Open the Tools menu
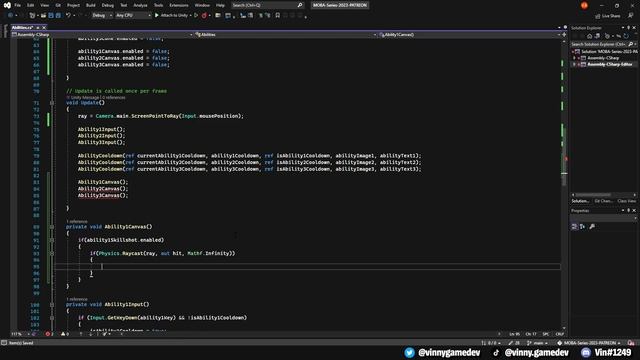This screenshot has width=640, height=360. [x=158, y=5]
